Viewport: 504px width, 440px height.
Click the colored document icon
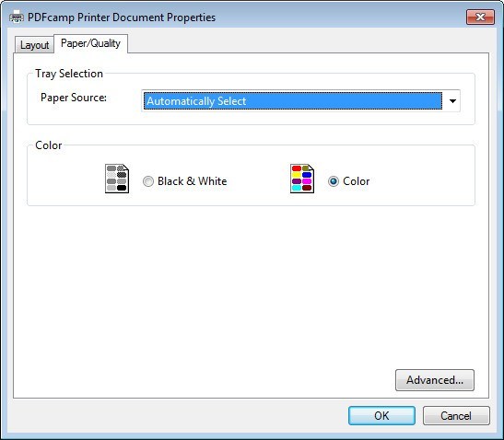[x=302, y=179]
